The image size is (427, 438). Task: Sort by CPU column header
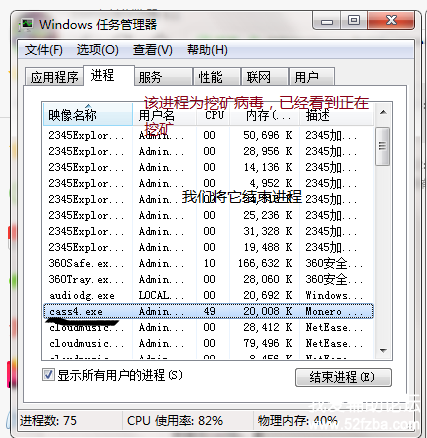click(x=213, y=115)
